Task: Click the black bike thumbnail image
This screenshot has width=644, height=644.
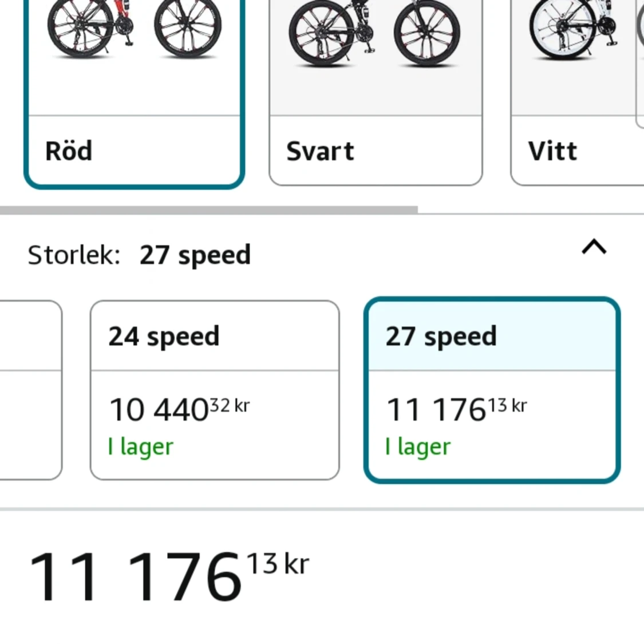Action: (375, 34)
